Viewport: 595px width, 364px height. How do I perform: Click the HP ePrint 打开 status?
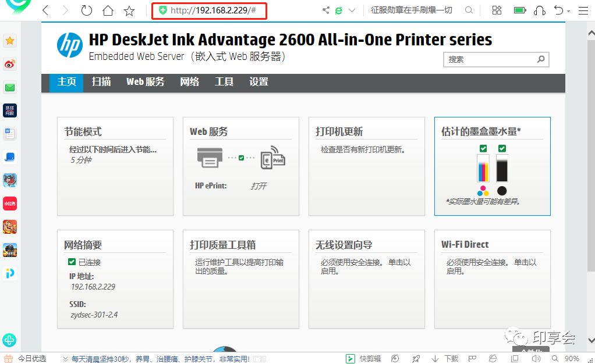(259, 186)
